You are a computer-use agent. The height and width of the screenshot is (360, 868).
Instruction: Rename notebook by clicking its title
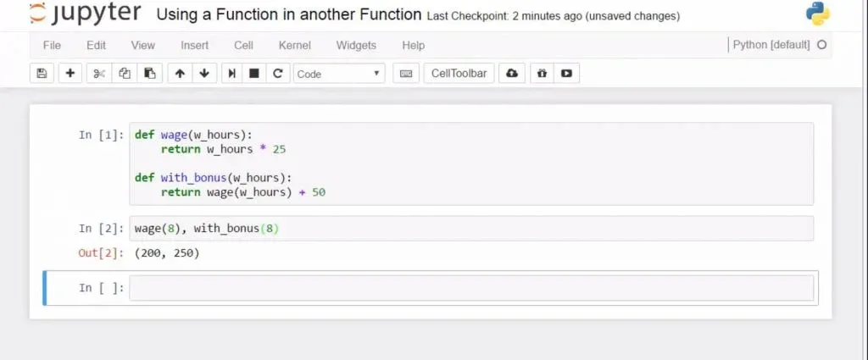point(289,14)
